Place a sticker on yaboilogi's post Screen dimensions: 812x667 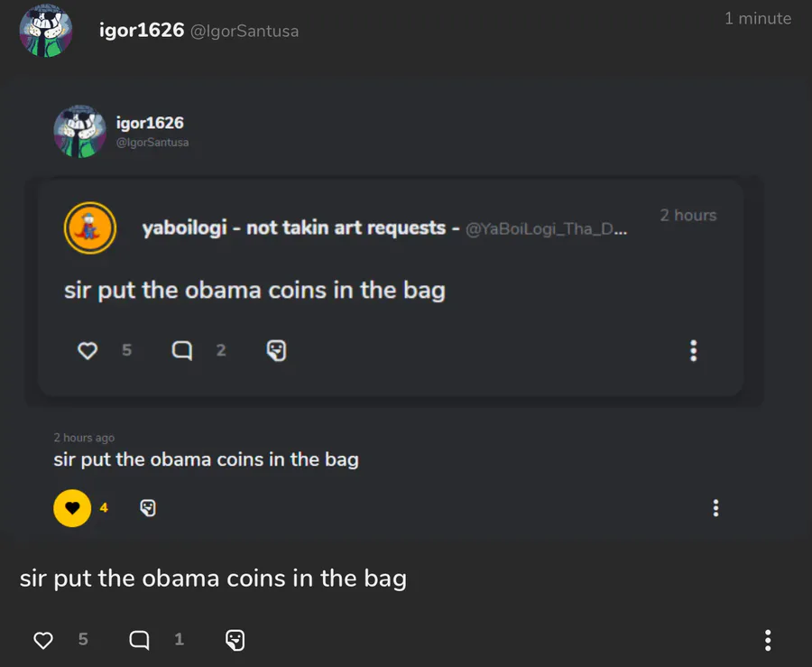pos(277,350)
